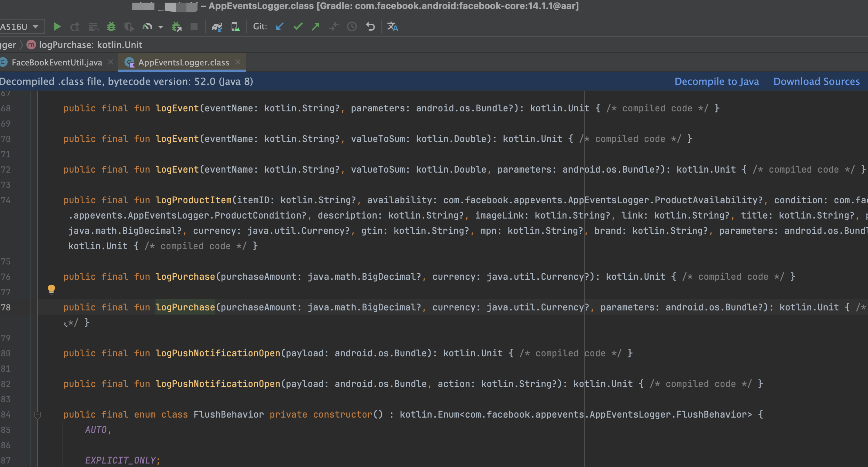Click the green Run app button
The image size is (868, 467).
[57, 26]
